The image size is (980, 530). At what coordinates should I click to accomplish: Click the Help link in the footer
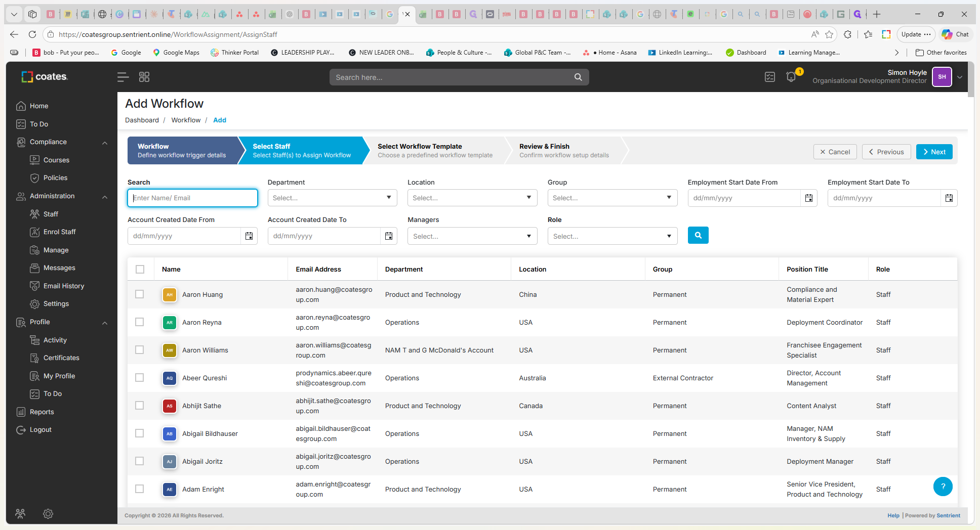(893, 515)
